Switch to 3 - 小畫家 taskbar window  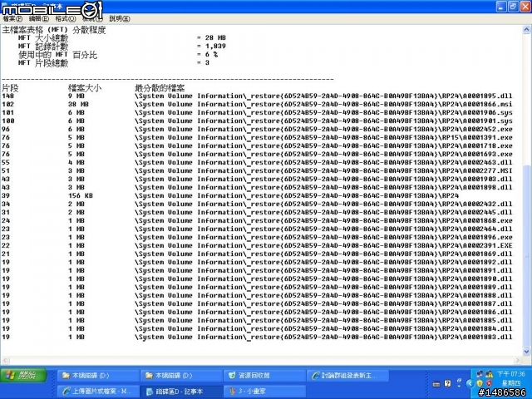pyautogui.click(x=264, y=392)
